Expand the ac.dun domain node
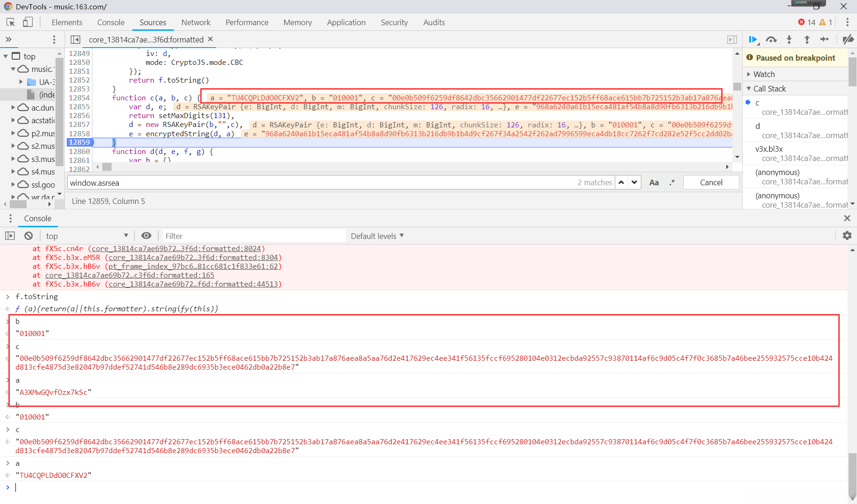 point(13,108)
